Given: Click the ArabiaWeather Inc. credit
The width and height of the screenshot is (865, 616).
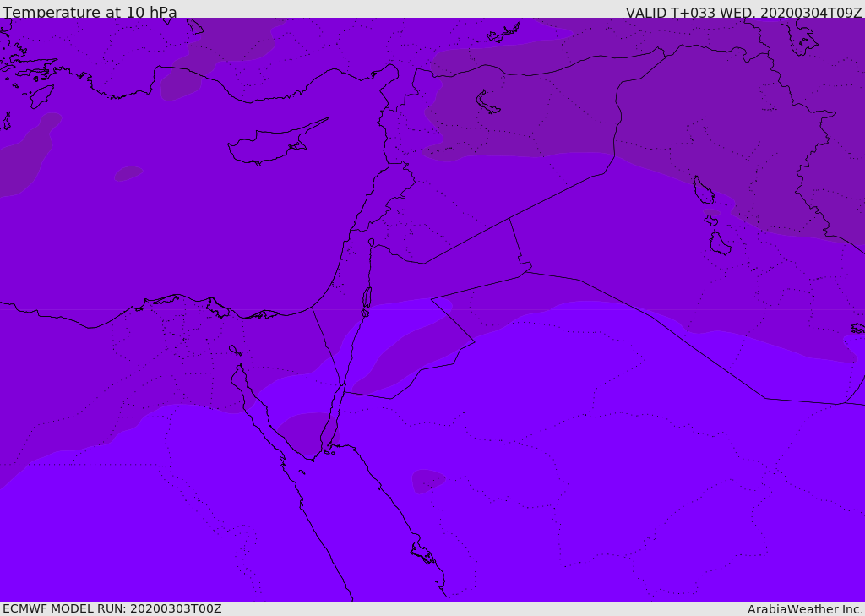Looking at the screenshot, I should (x=805, y=609).
